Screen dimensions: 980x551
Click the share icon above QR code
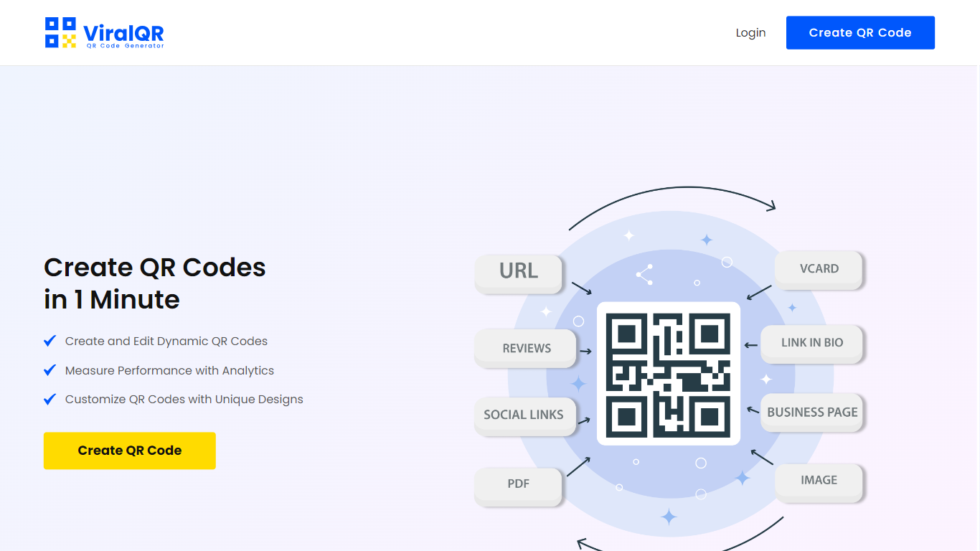click(644, 275)
